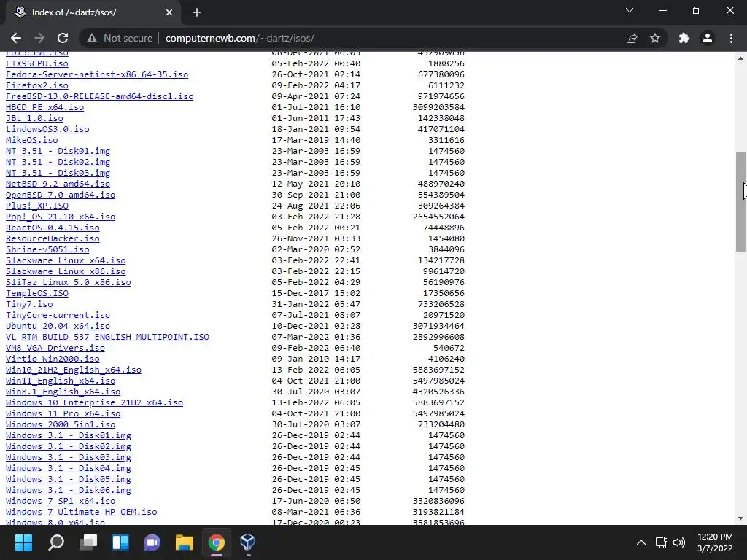Open Chrome three-dot menu
Screen dimensions: 747x560
731,38
